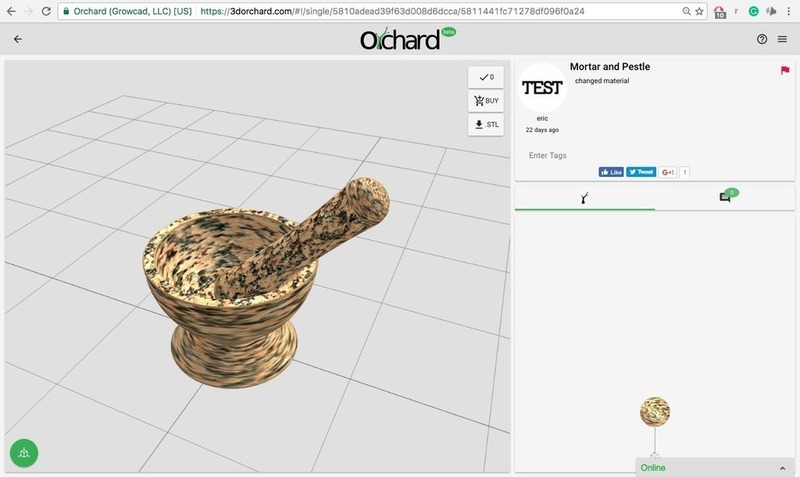Open the Chrome three-dot menu

click(788, 11)
